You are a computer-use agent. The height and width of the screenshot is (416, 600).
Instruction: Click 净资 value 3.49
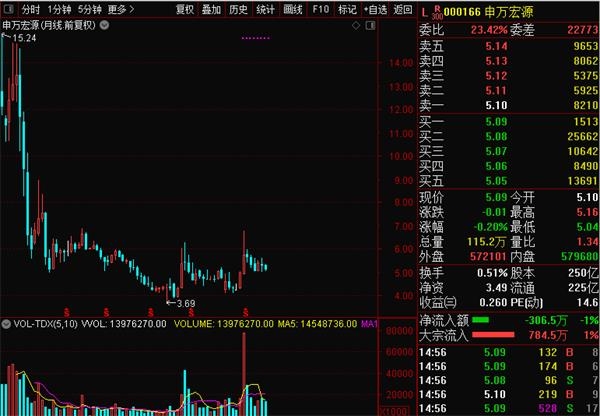[x=496, y=288]
